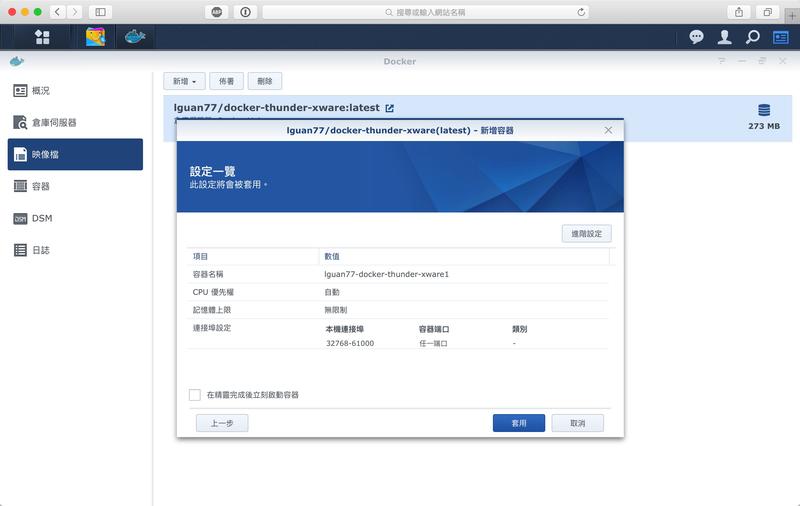
Task: Click the Docker whale icon in taskbar
Action: click(x=134, y=37)
